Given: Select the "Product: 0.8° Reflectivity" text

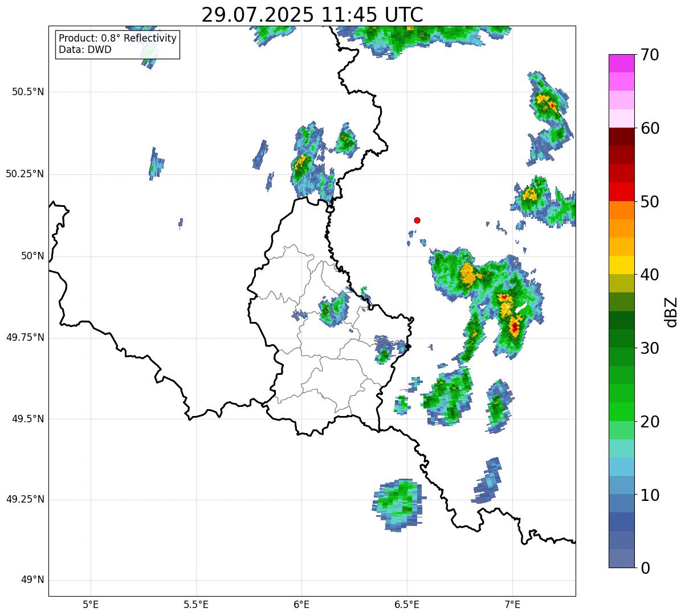Looking at the screenshot, I should [117, 38].
